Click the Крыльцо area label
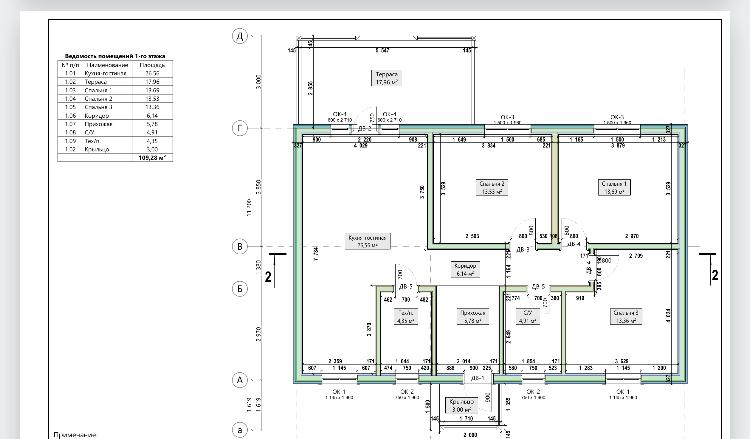Screen dimensions: 750x439 (462, 406)
